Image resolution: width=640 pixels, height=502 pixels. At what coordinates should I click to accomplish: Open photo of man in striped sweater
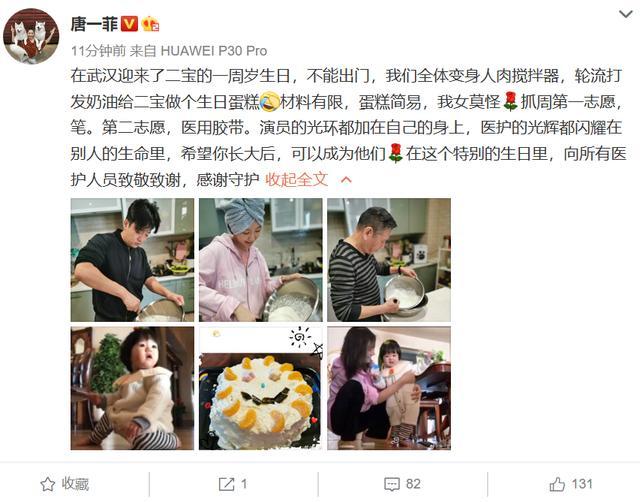[x=389, y=260]
